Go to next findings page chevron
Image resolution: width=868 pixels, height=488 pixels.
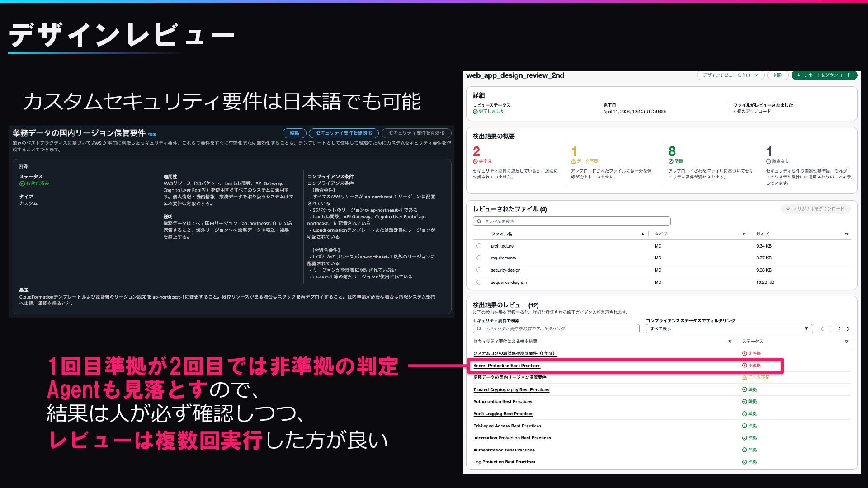coord(848,329)
